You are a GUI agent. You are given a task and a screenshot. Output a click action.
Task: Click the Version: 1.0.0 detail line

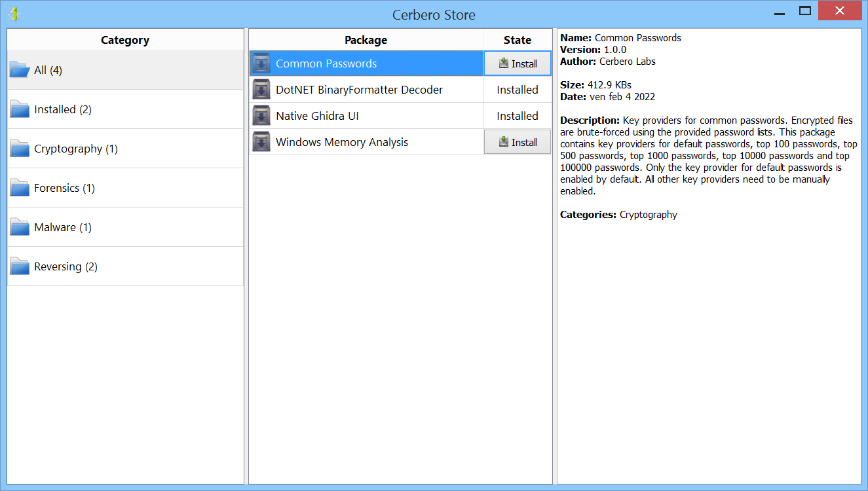click(593, 50)
